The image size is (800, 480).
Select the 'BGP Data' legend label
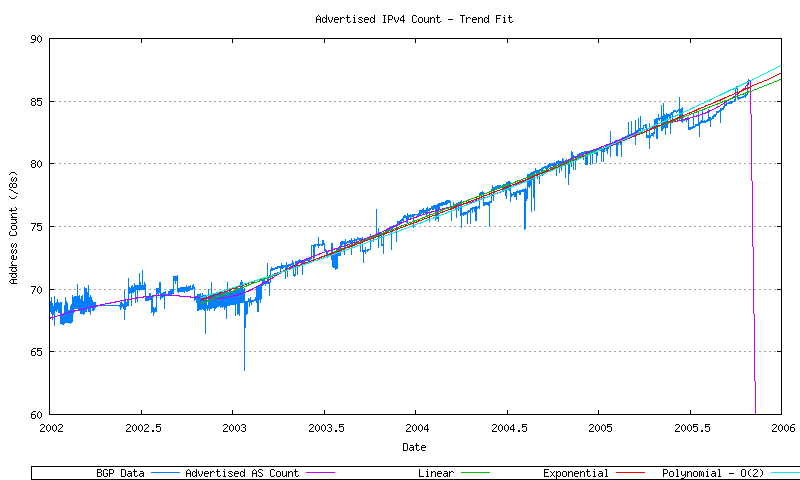[x=120, y=473]
